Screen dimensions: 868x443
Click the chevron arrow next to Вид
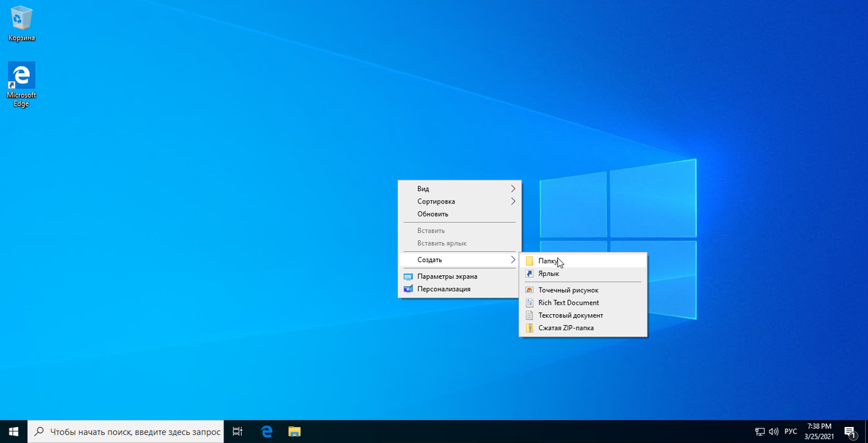pos(514,189)
